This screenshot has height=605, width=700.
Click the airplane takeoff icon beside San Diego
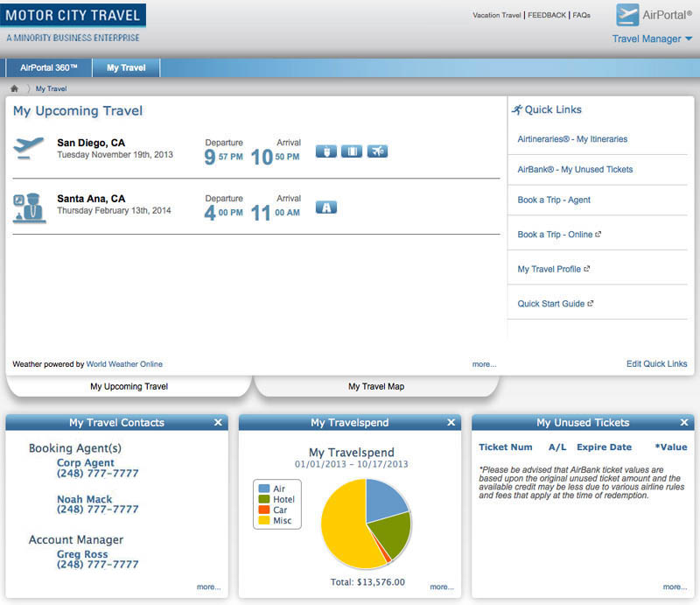tap(29, 148)
